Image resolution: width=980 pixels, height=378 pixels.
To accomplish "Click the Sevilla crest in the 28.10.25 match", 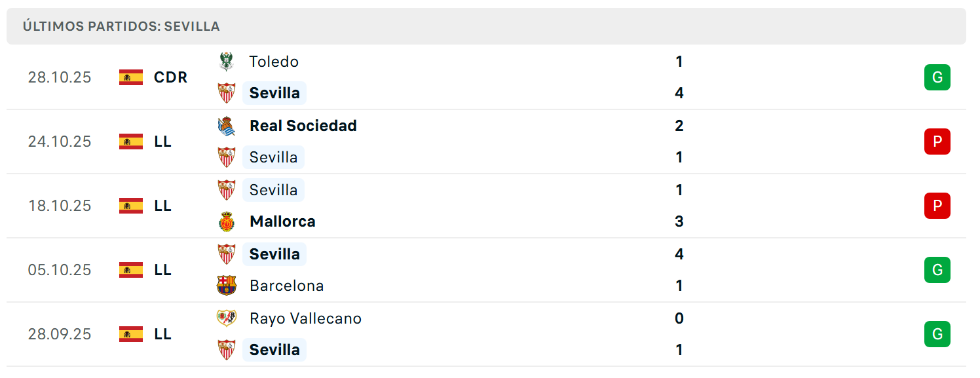I will [x=226, y=93].
